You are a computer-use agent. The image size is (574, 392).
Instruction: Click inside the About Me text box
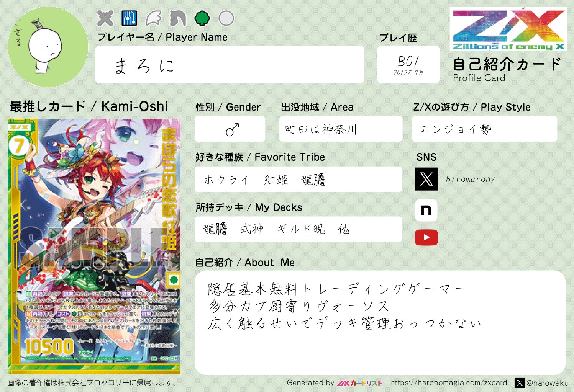pos(380,323)
